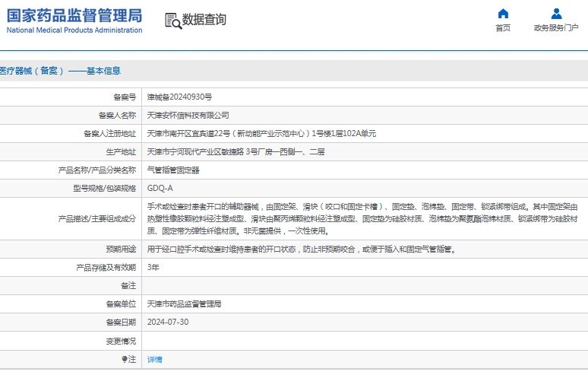
Task: Click the 国家药品监督管理局 logo
Action: pyautogui.click(x=74, y=21)
